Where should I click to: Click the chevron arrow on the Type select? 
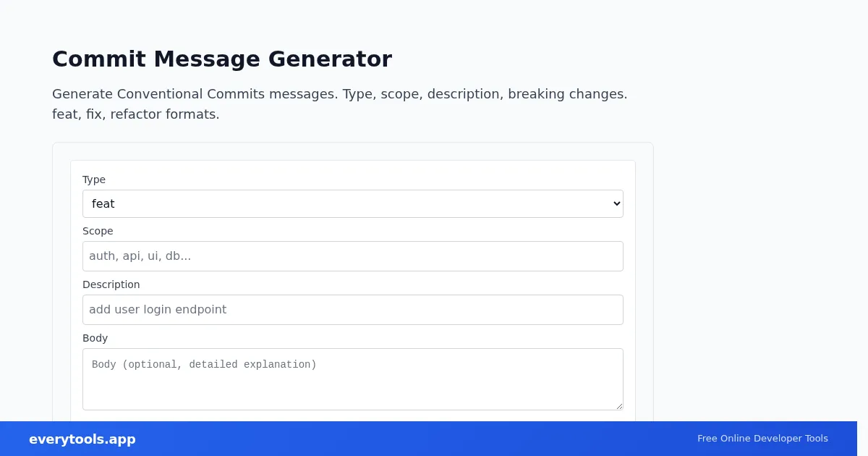616,204
